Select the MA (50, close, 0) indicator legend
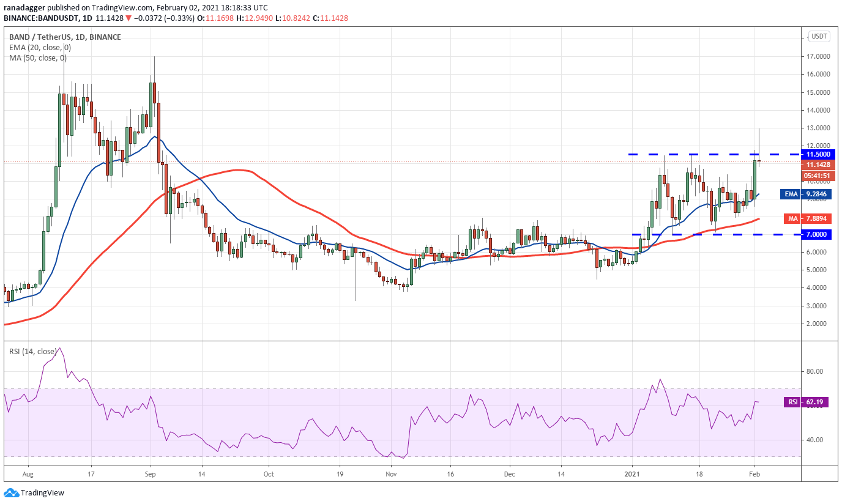The width and height of the screenshot is (842, 504). click(38, 58)
